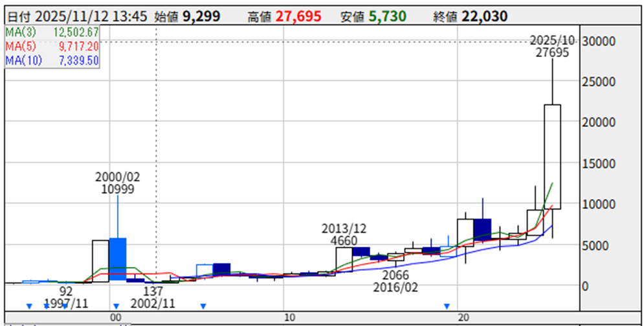Screen dimensions: 644x326
Task: Click the leftmost blue triangle marker
Action: click(28, 305)
